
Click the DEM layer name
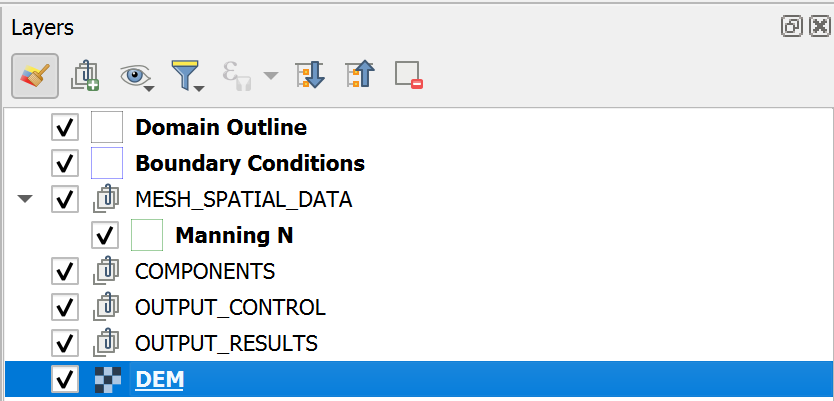click(x=160, y=379)
